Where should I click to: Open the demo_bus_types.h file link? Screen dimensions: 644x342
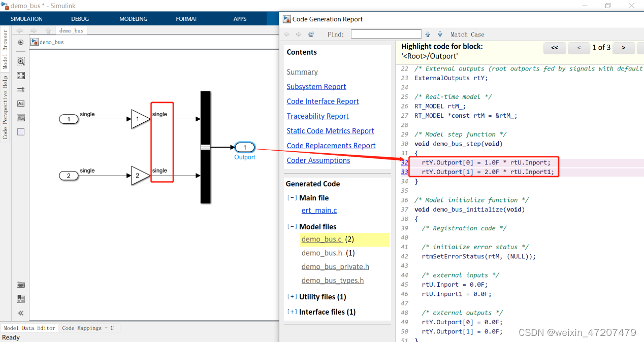(x=333, y=280)
